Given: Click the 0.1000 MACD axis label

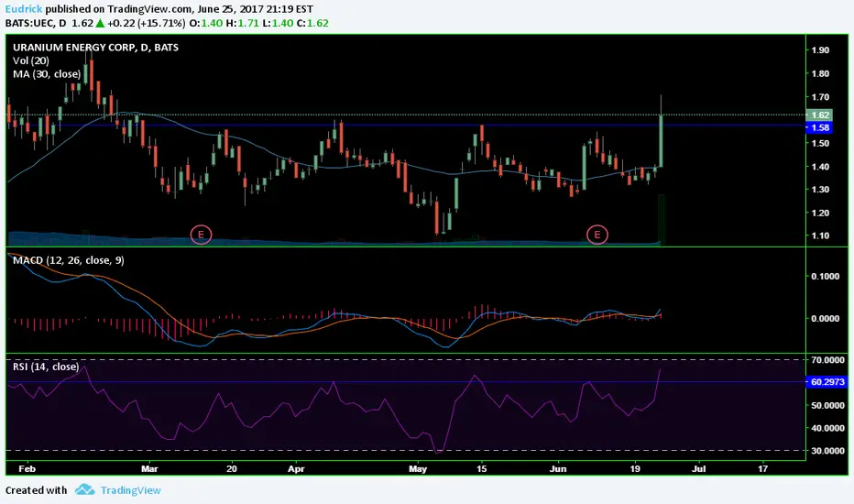Looking at the screenshot, I should [x=825, y=276].
